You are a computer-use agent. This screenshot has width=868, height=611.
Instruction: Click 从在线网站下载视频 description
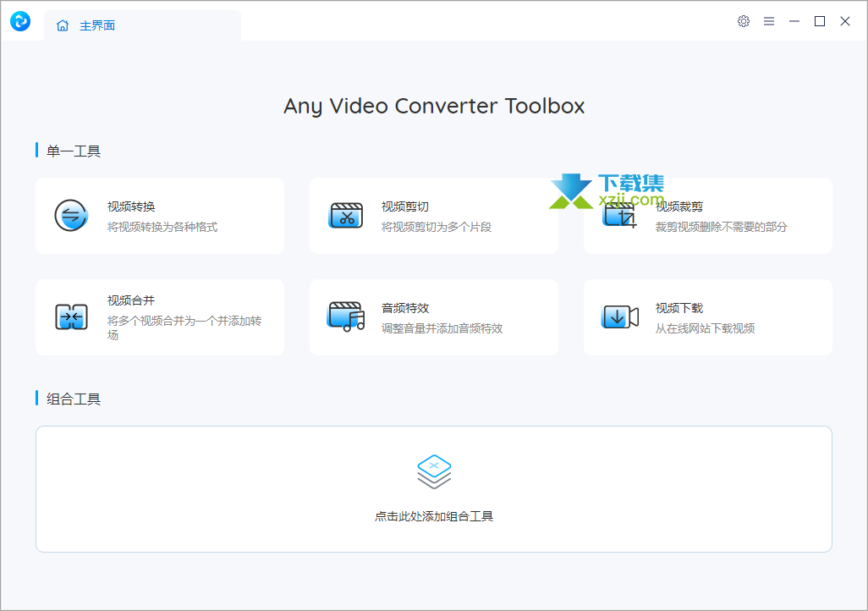(x=705, y=328)
